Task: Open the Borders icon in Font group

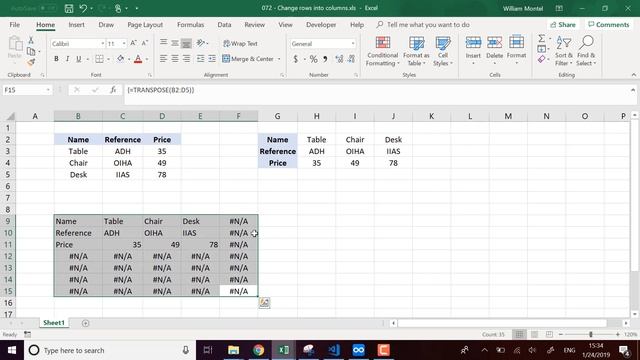Action: [x=99, y=59]
